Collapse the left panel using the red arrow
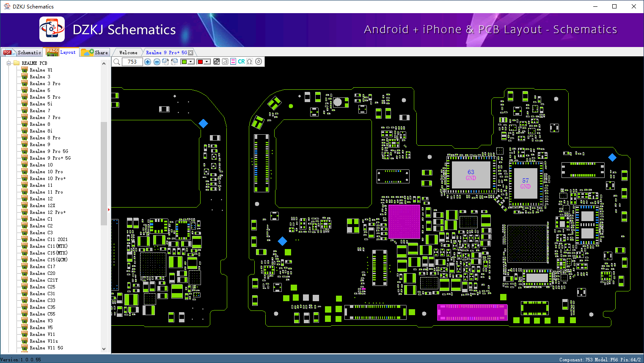This screenshot has width=644, height=363. [x=109, y=209]
